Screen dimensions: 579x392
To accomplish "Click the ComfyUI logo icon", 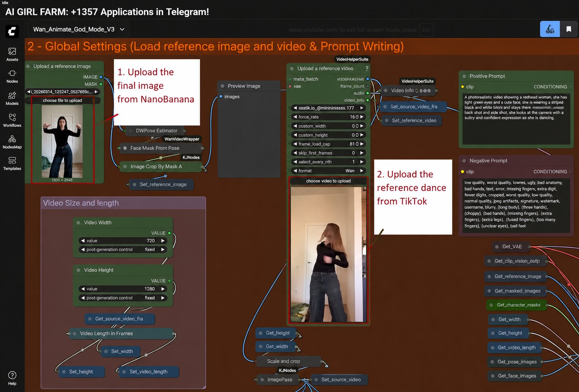I will tap(12, 31).
